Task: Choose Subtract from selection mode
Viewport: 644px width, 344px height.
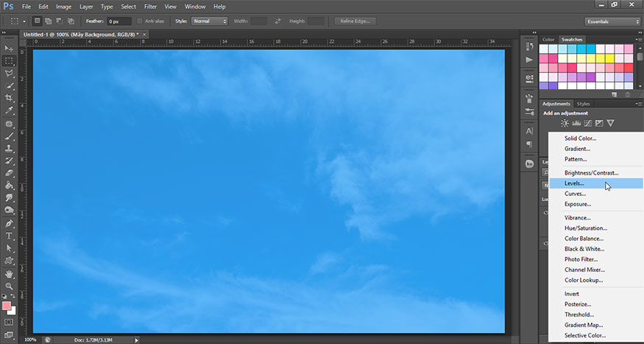Action: click(60, 21)
